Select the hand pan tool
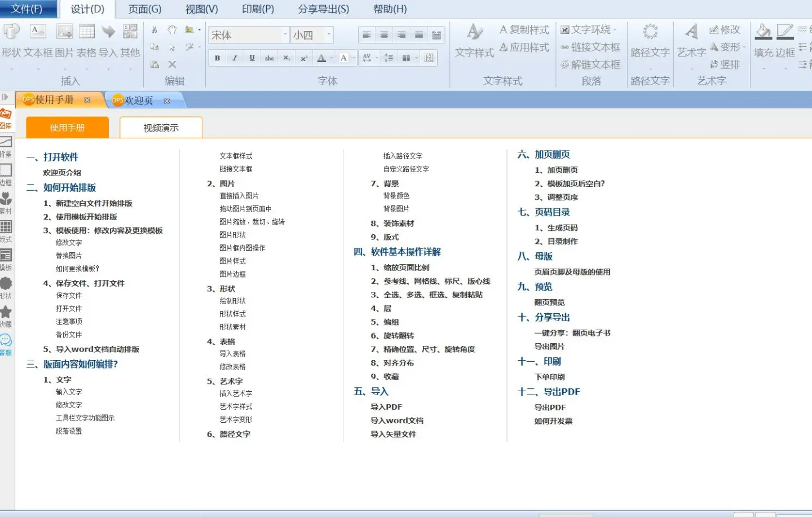Screen dimensions: 812x517 point(172,29)
